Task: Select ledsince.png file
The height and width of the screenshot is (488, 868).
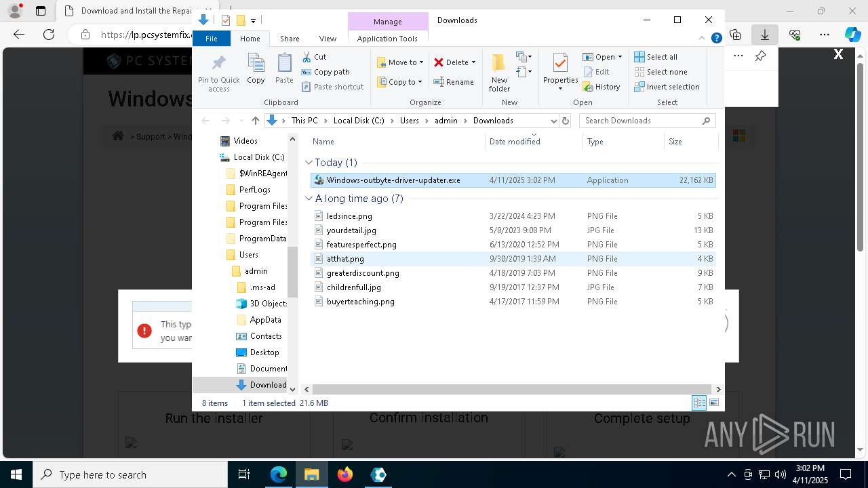Action: (513, 216)
